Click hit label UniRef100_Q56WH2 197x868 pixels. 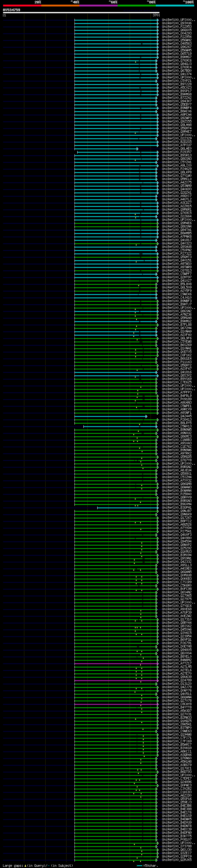[177, 40]
